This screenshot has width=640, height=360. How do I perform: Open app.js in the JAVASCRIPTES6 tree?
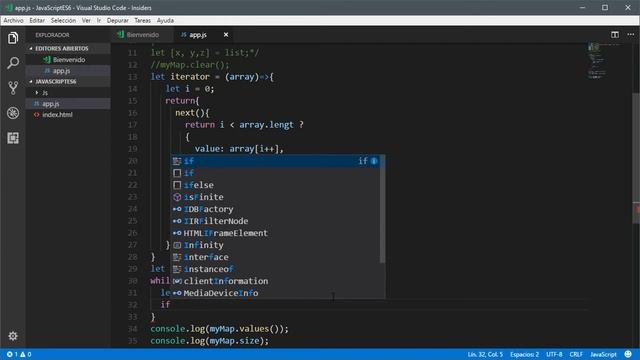[x=68, y=104]
